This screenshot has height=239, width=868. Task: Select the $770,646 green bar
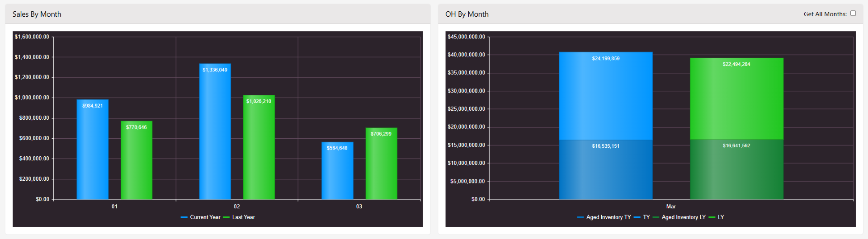pyautogui.click(x=137, y=162)
